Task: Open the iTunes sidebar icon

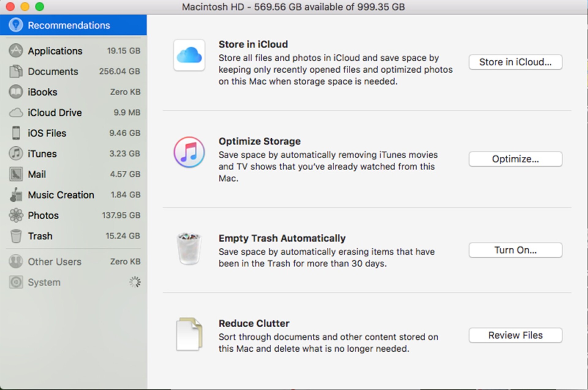Action: pos(15,153)
